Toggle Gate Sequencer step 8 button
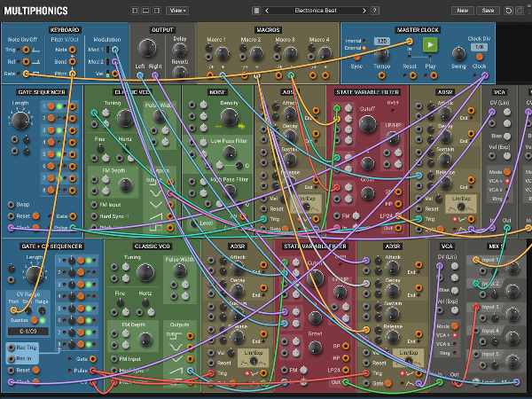The height and width of the screenshot is (399, 532). [x=51, y=190]
